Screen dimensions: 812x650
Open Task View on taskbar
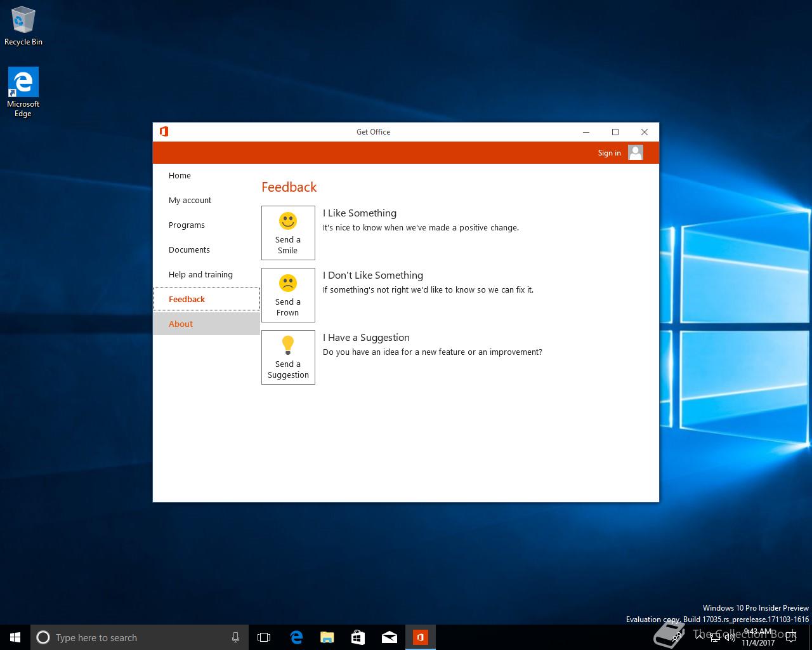pos(264,637)
